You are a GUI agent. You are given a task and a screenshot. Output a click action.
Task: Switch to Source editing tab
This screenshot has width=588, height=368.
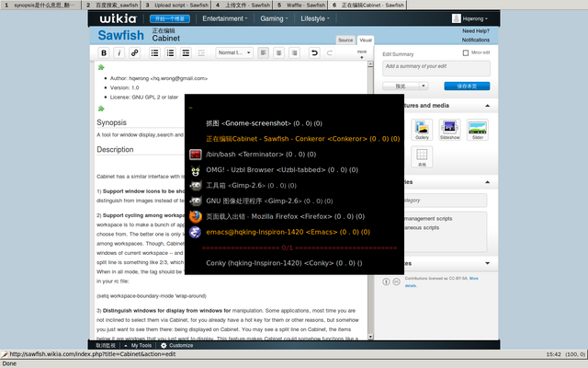coord(345,40)
